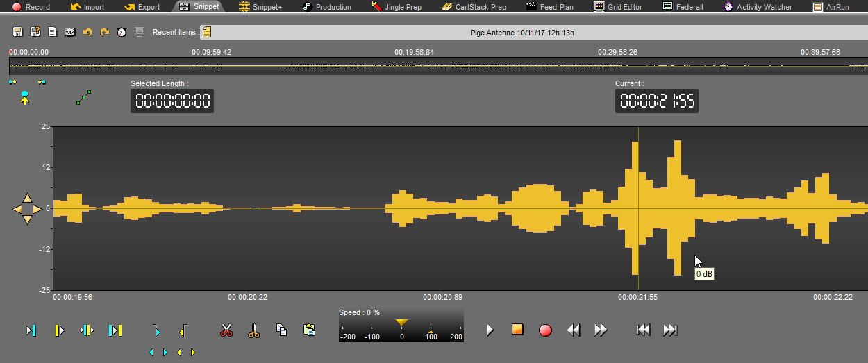868x363 pixels.
Task: Start playback with the play button
Action: point(490,330)
